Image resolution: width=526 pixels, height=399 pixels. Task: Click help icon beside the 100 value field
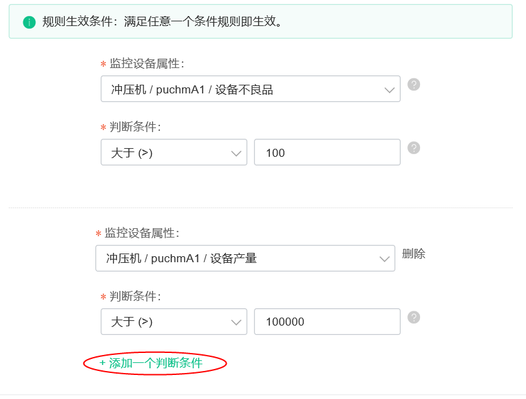click(414, 148)
